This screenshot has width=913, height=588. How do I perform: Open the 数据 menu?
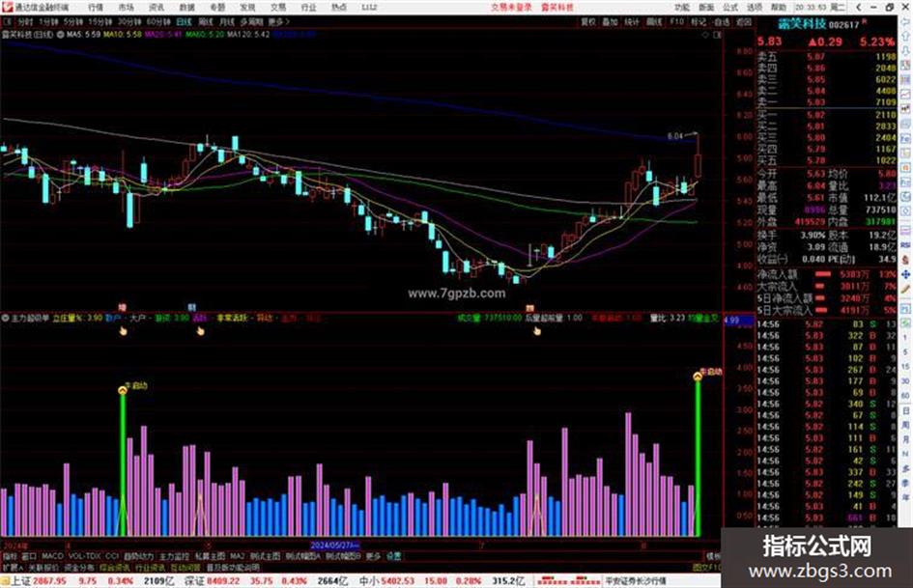(x=186, y=8)
